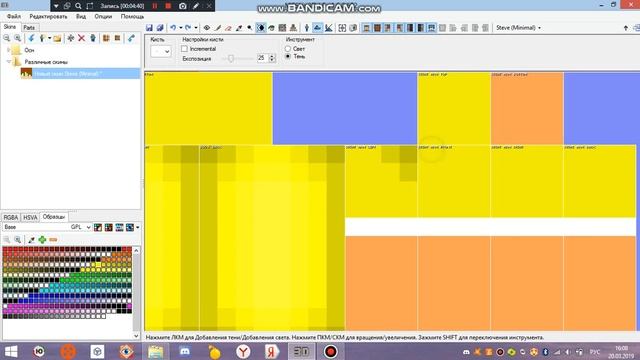The height and width of the screenshot is (360, 640).
Task: Switch to the RGBA color tab
Action: click(11, 218)
